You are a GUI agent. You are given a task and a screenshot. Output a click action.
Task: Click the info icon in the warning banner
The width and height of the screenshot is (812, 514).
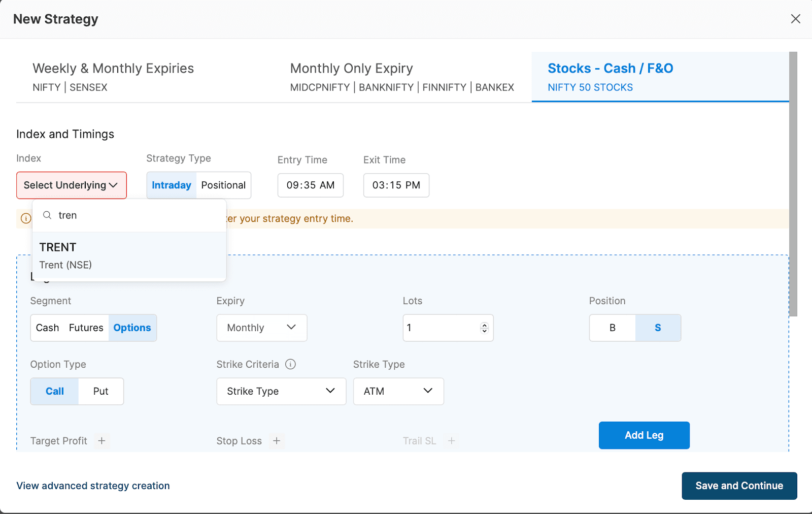pos(26,218)
